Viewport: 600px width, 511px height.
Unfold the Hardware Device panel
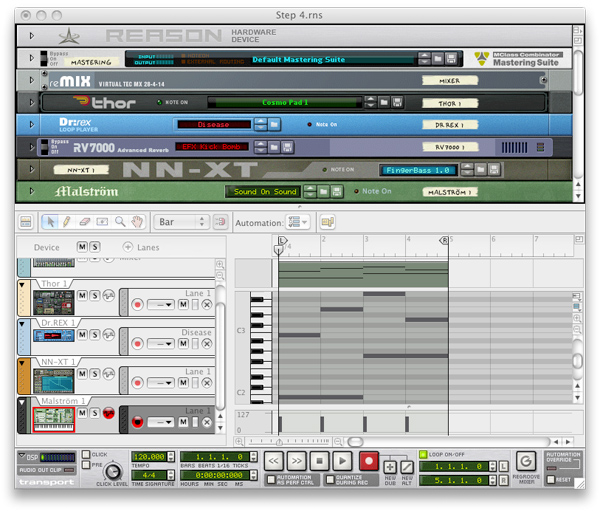(x=32, y=36)
